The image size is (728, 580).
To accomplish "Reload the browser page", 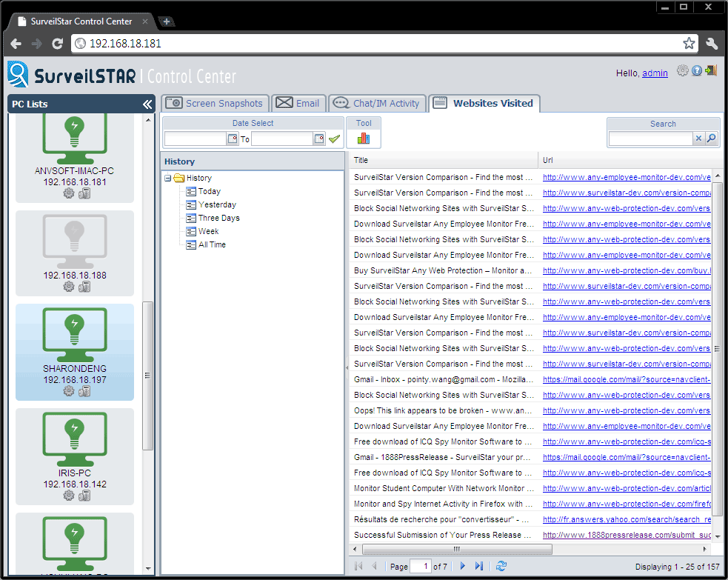I will 58,44.
